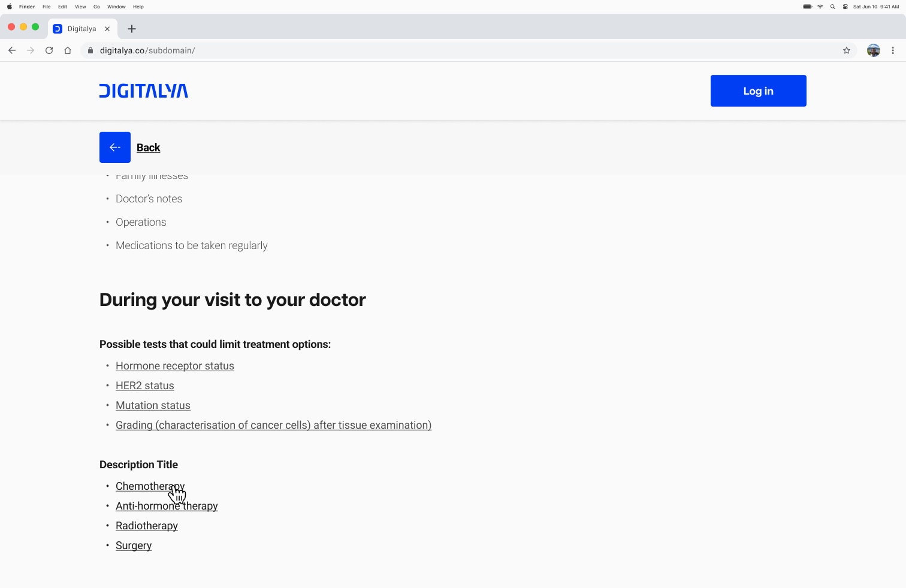Open the Window menu
The height and width of the screenshot is (588, 906).
pyautogui.click(x=116, y=7)
